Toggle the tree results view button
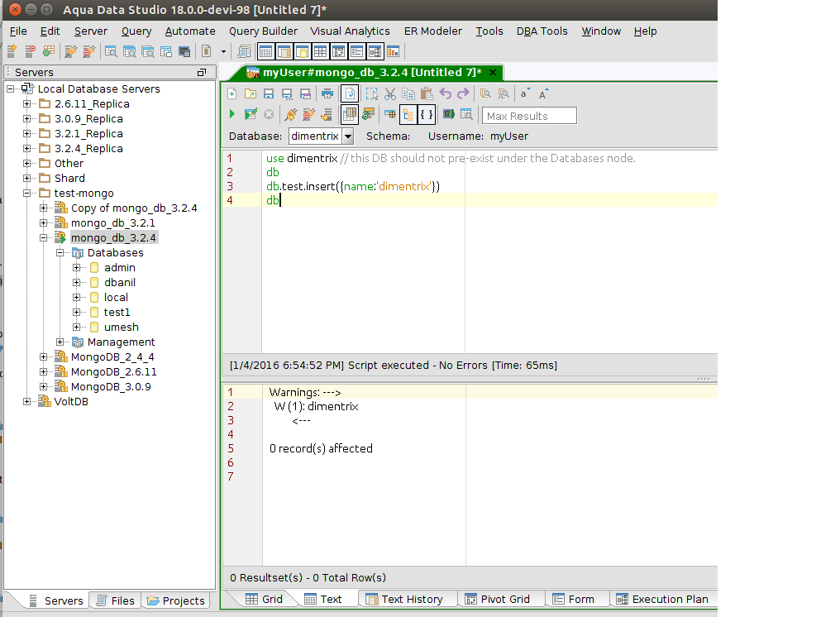Image resolution: width=840 pixels, height=617 pixels. [408, 113]
